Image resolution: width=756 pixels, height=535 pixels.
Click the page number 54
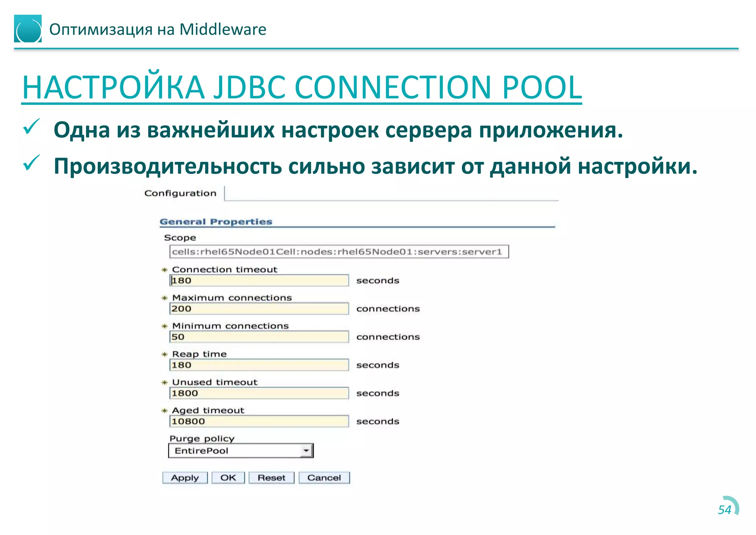[724, 510]
